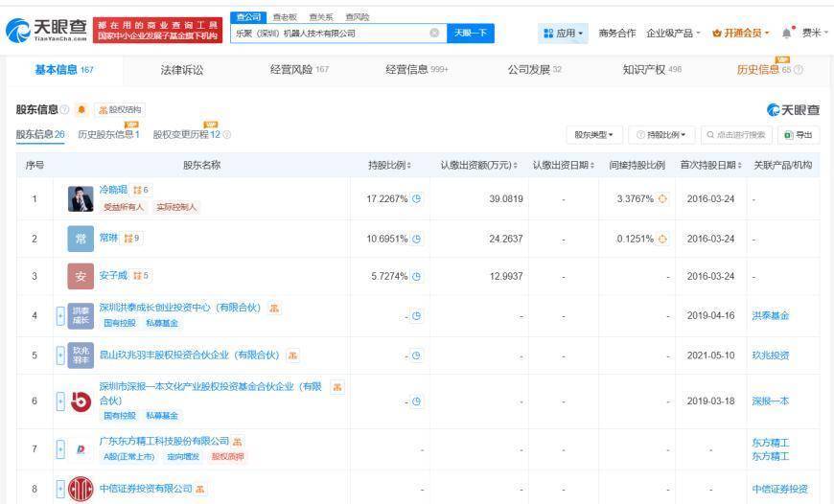Open the 应用 dropdown in the header
The width and height of the screenshot is (834, 504).
(x=564, y=33)
